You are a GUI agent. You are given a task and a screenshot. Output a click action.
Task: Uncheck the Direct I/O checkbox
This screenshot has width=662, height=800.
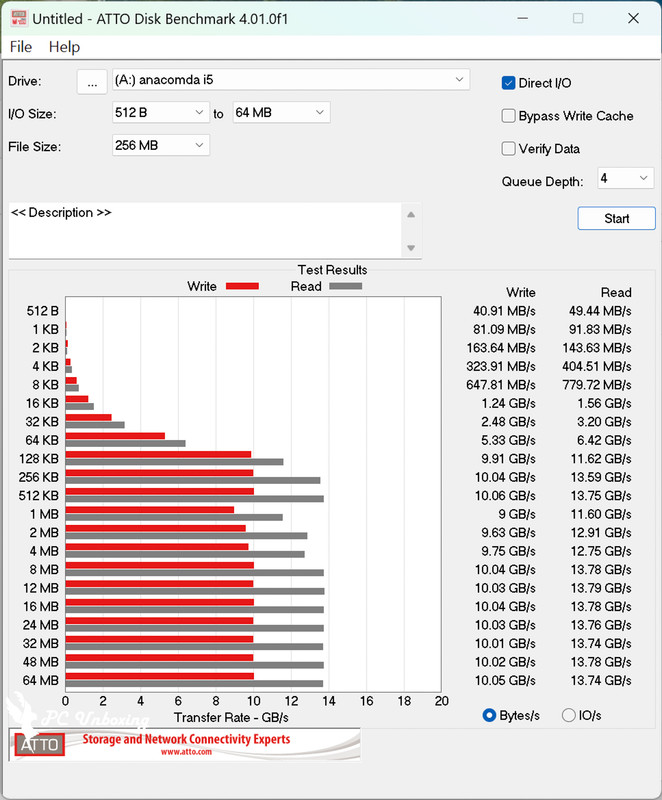(x=508, y=83)
